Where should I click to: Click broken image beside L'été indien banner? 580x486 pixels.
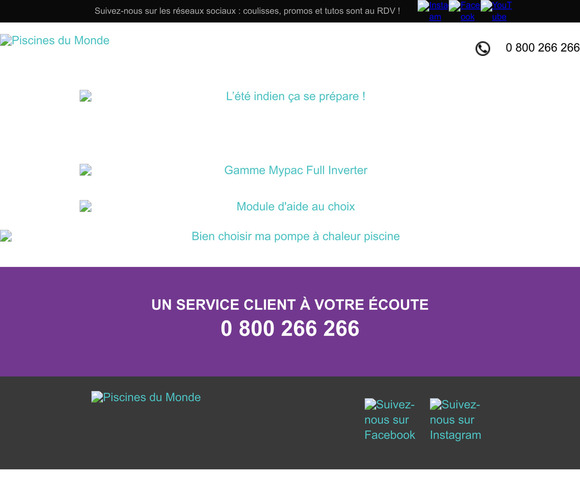(x=85, y=96)
